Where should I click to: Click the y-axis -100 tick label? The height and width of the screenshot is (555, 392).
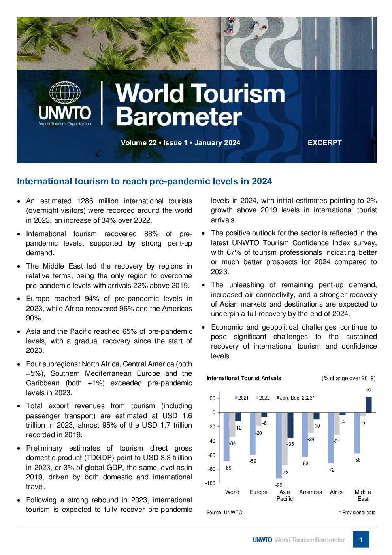click(x=210, y=483)
